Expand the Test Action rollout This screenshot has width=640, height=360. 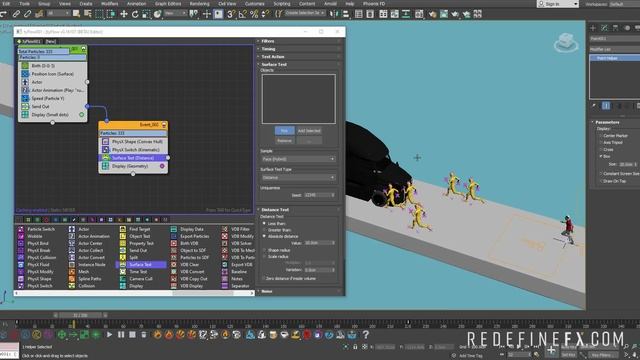coord(299,57)
